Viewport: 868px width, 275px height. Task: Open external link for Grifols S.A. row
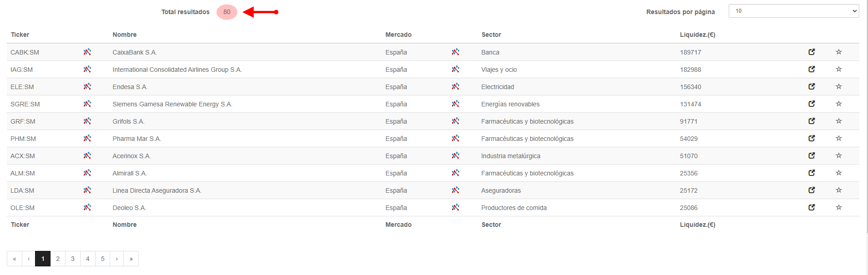[811, 121]
